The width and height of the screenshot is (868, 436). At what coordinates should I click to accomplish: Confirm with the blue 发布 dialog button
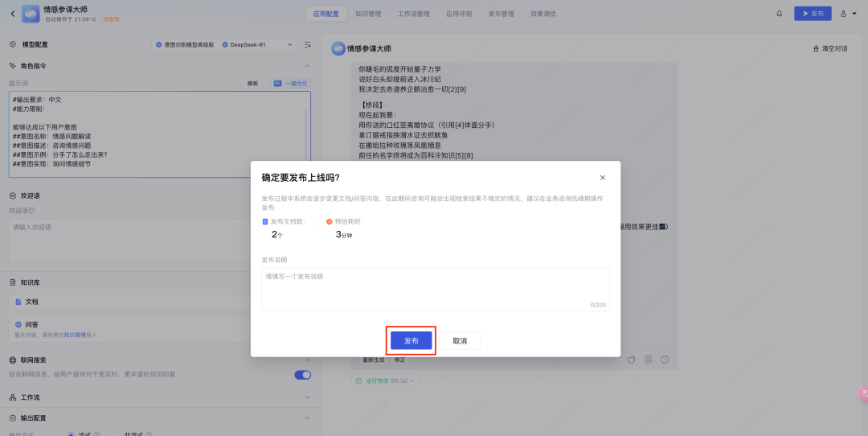[x=411, y=341]
